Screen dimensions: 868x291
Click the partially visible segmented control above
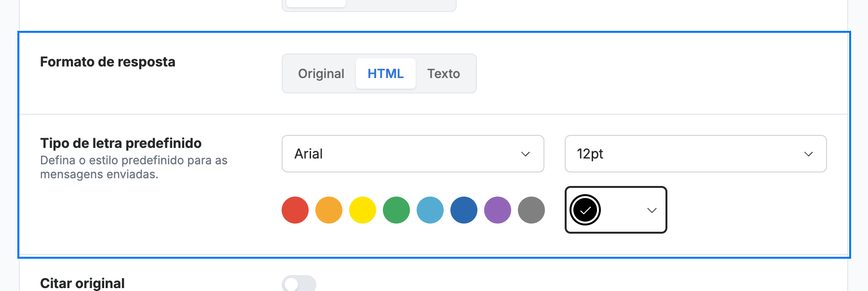click(x=369, y=5)
